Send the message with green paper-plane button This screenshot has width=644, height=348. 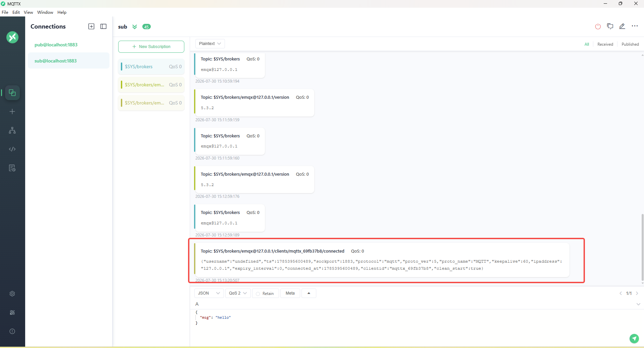point(634,338)
